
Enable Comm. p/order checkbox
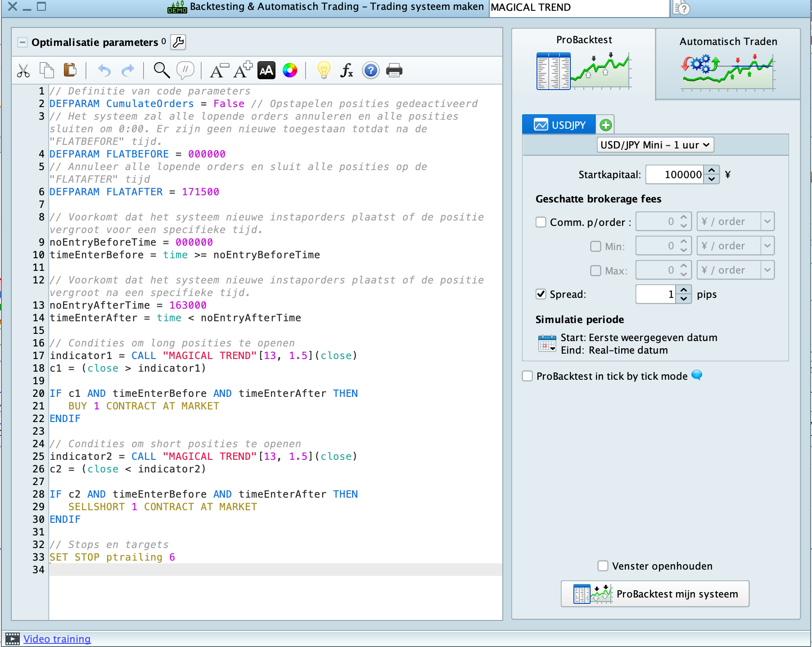pyautogui.click(x=541, y=222)
